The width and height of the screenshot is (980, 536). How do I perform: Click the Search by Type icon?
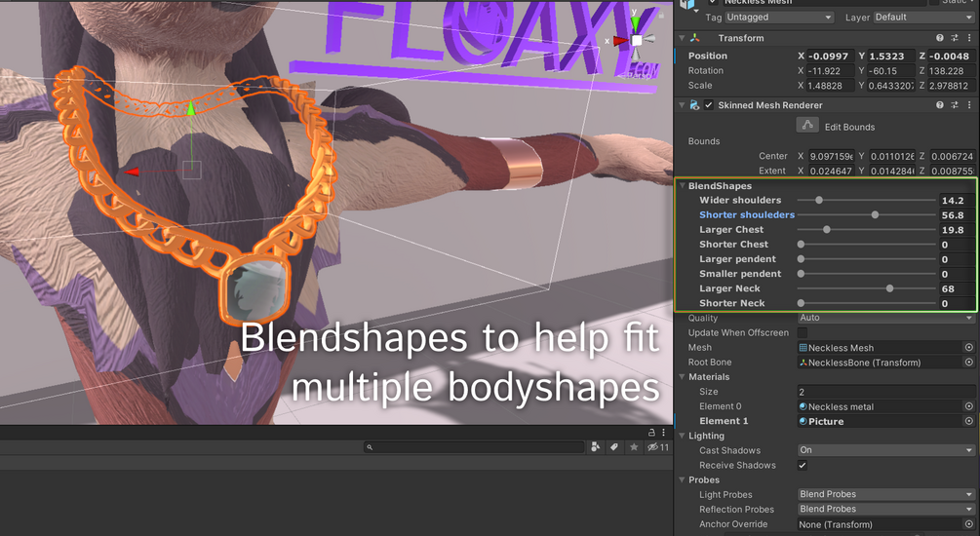[x=596, y=446]
